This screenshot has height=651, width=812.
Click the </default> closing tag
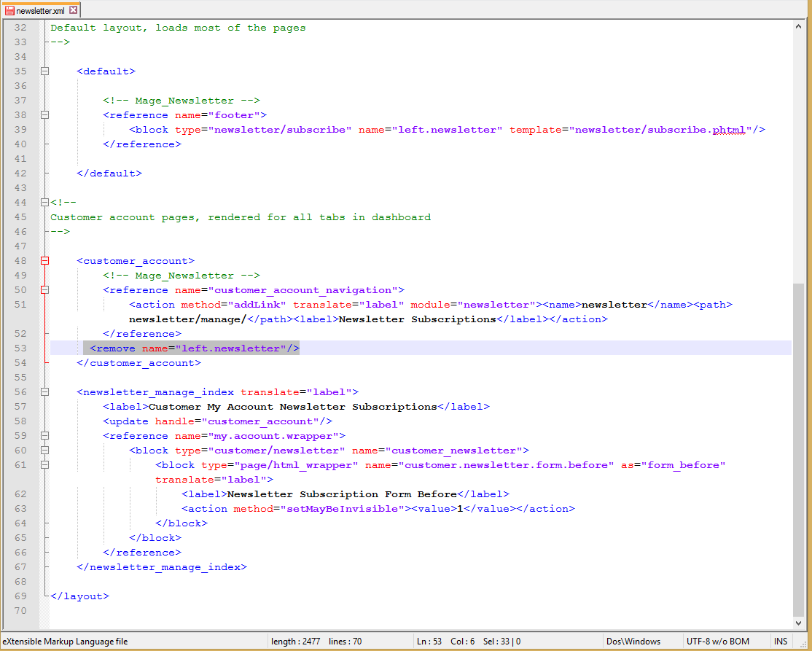click(x=109, y=174)
